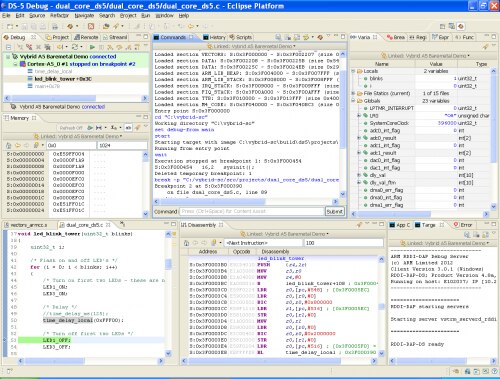
Task: Expand File Statics (current) group
Action: point(353,93)
